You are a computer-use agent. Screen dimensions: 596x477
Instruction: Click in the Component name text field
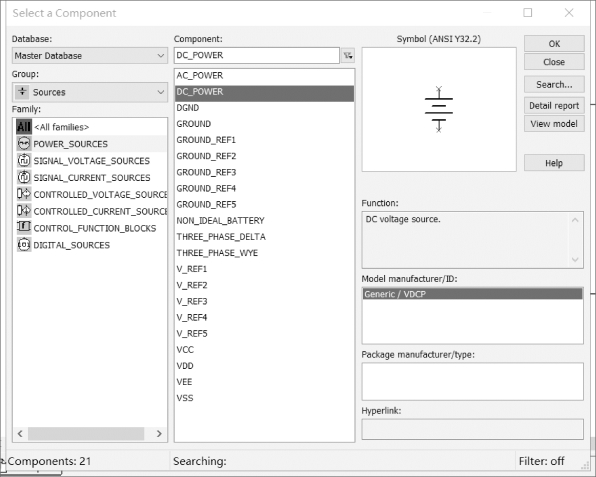coord(257,55)
